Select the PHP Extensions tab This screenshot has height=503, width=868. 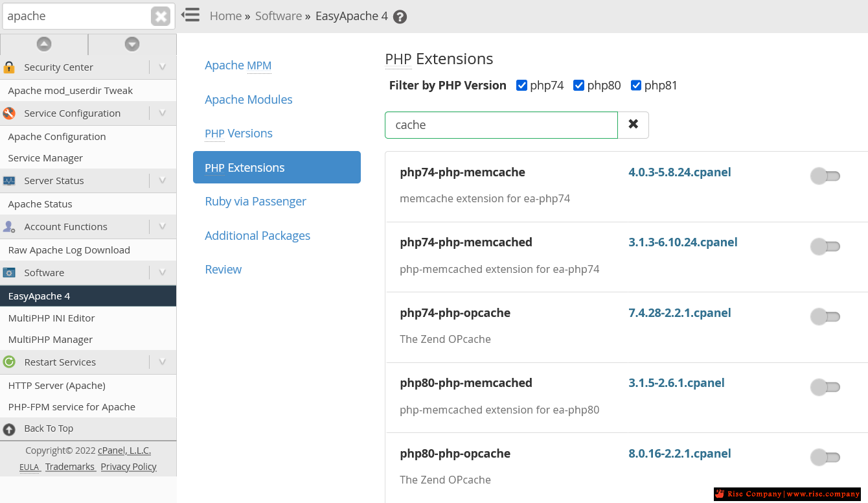click(x=277, y=167)
